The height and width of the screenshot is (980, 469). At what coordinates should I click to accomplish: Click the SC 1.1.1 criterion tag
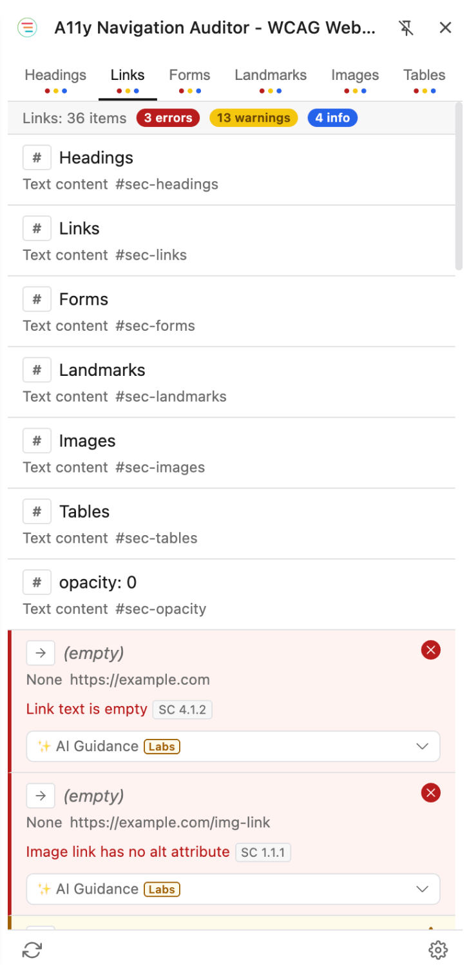(263, 852)
